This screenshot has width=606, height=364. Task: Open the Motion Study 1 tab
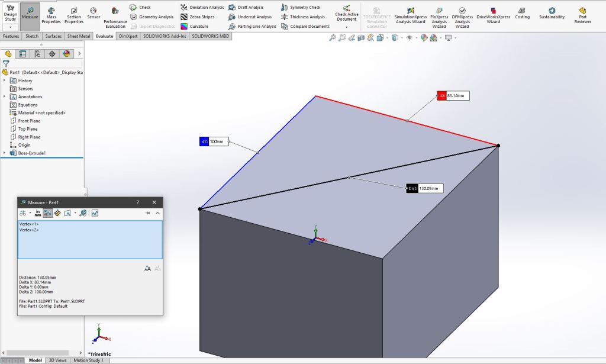88,360
